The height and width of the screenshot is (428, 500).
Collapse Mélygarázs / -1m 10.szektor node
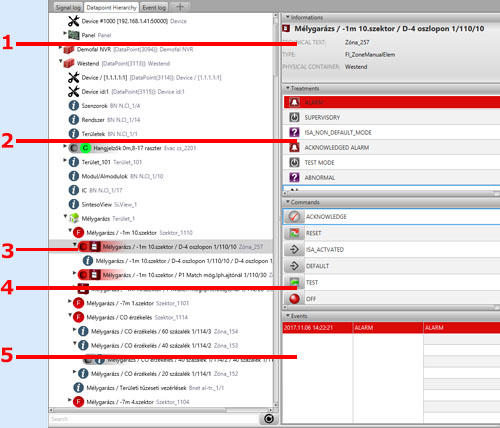click(x=70, y=230)
